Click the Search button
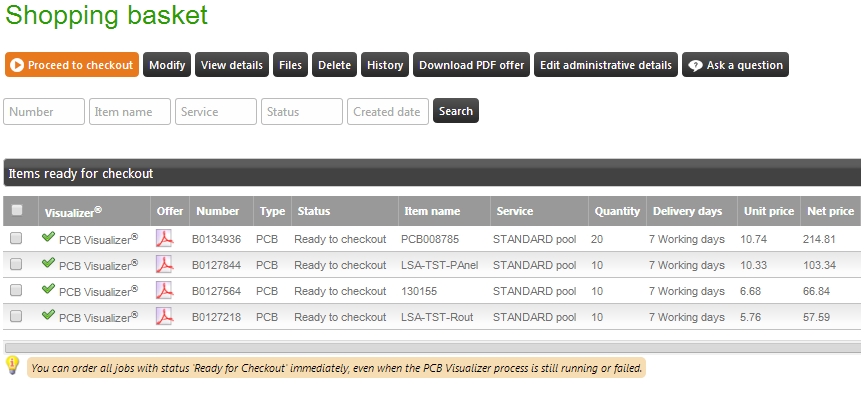The image size is (861, 395). tap(456, 111)
